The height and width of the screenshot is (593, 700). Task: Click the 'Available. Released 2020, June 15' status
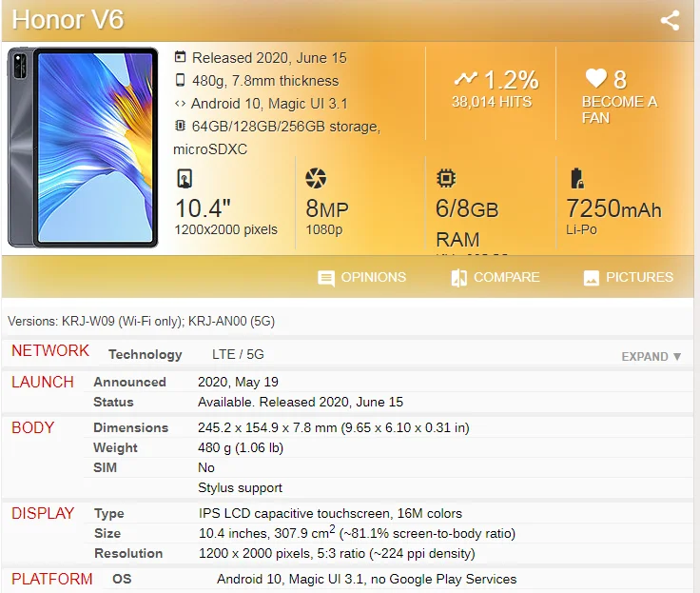[x=301, y=403]
